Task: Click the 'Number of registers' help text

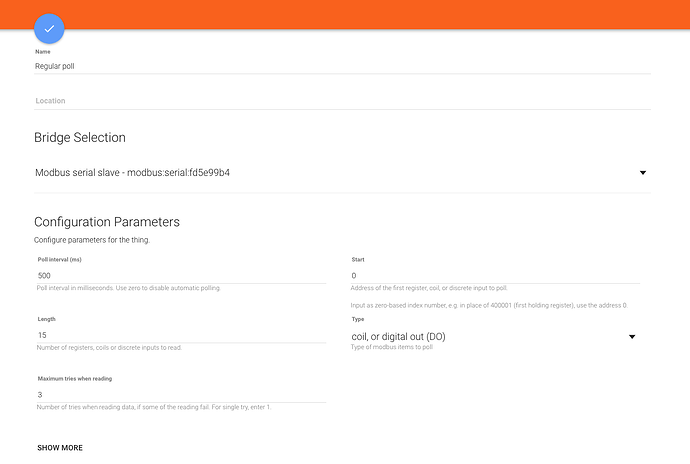Action: pyautogui.click(x=110, y=347)
